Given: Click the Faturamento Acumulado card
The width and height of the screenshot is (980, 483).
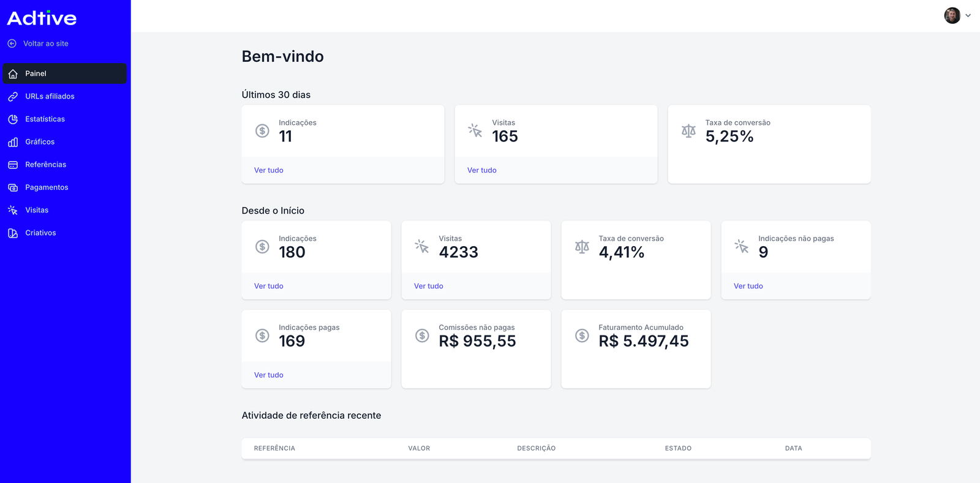Looking at the screenshot, I should pos(636,348).
